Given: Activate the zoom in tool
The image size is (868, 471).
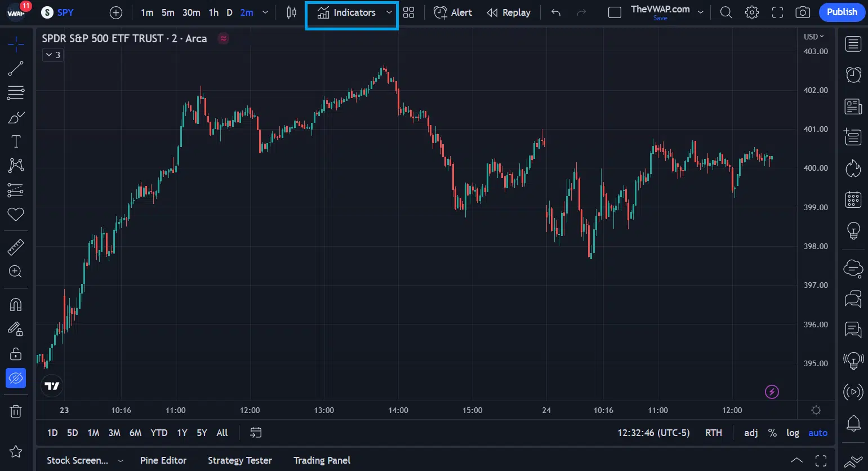Looking at the screenshot, I should click(x=16, y=272).
